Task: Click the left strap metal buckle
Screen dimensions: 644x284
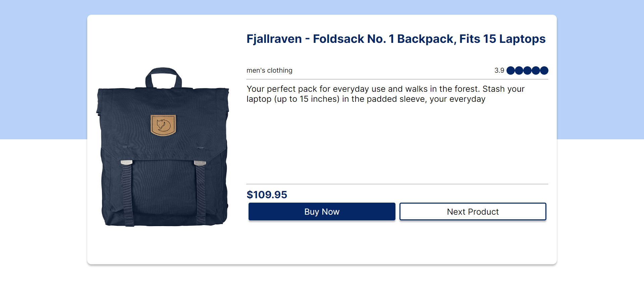Action: tap(126, 162)
